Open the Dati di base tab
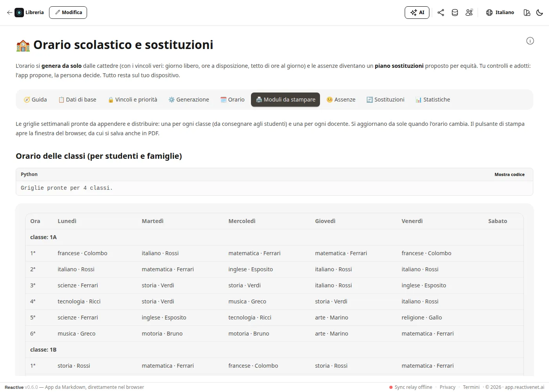549x392 pixels. click(77, 100)
